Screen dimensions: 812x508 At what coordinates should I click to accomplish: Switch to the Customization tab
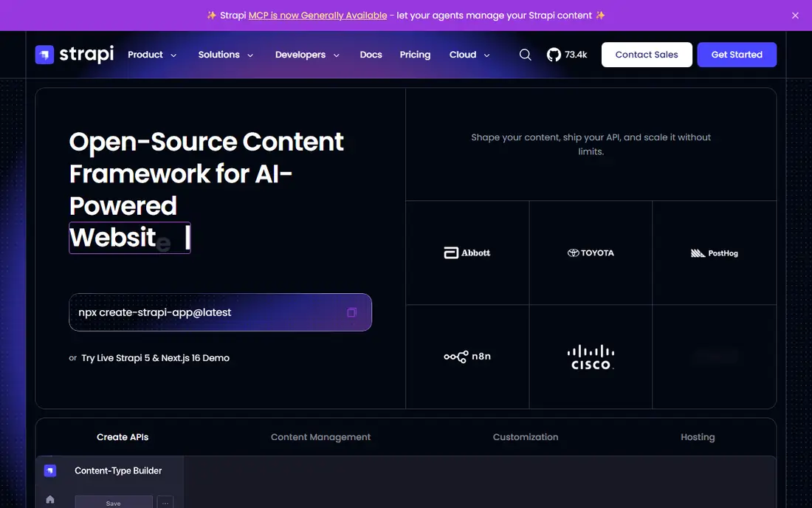(525, 437)
